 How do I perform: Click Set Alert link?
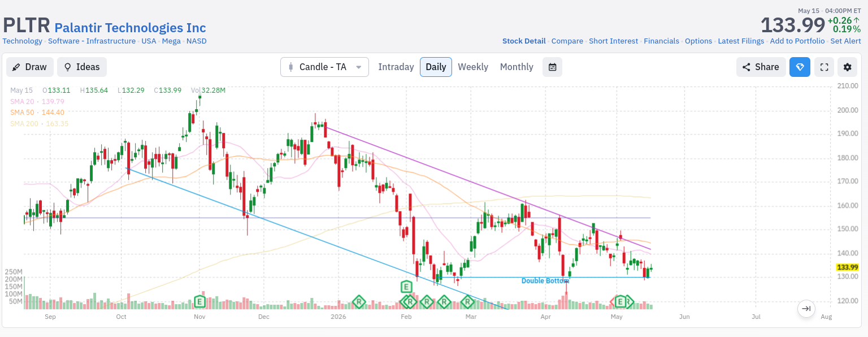845,41
